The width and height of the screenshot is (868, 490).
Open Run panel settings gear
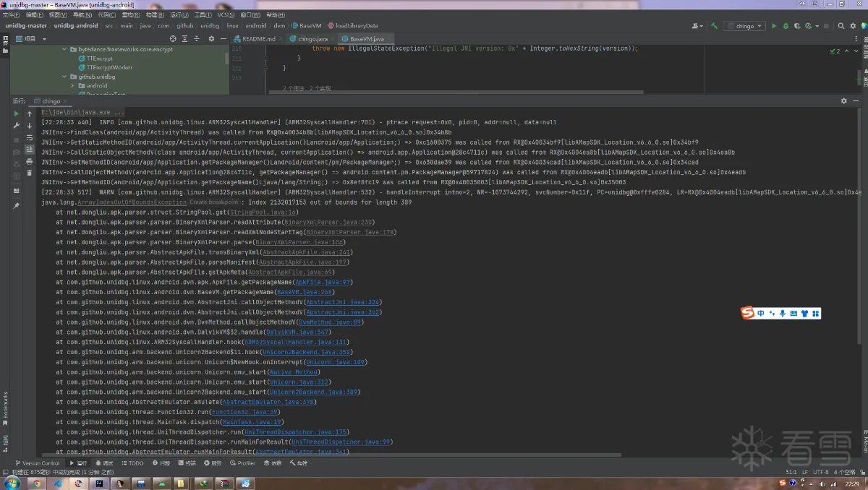pyautogui.click(x=843, y=101)
